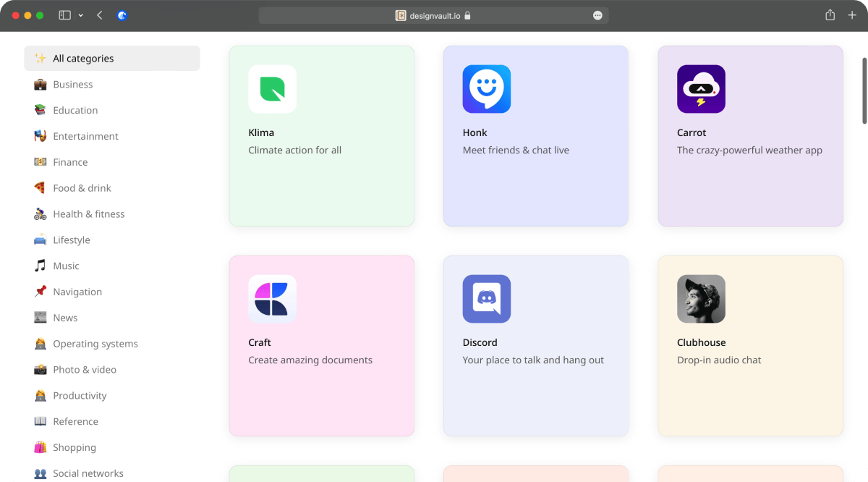Click the Klima app title text
This screenshot has width=868, height=482.
pyautogui.click(x=261, y=132)
